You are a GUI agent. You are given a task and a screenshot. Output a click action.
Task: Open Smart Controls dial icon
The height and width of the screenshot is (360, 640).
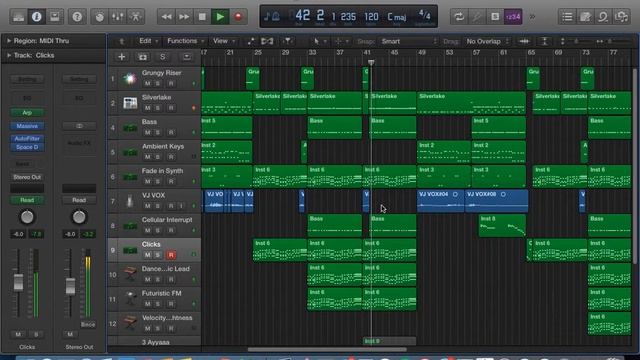pos(99,17)
